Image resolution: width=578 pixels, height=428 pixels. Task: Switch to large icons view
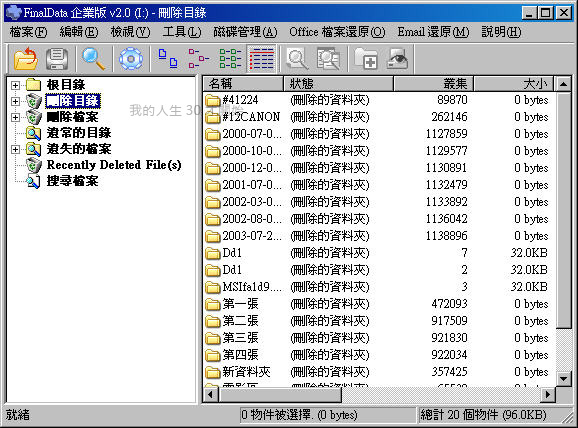pyautogui.click(x=168, y=59)
